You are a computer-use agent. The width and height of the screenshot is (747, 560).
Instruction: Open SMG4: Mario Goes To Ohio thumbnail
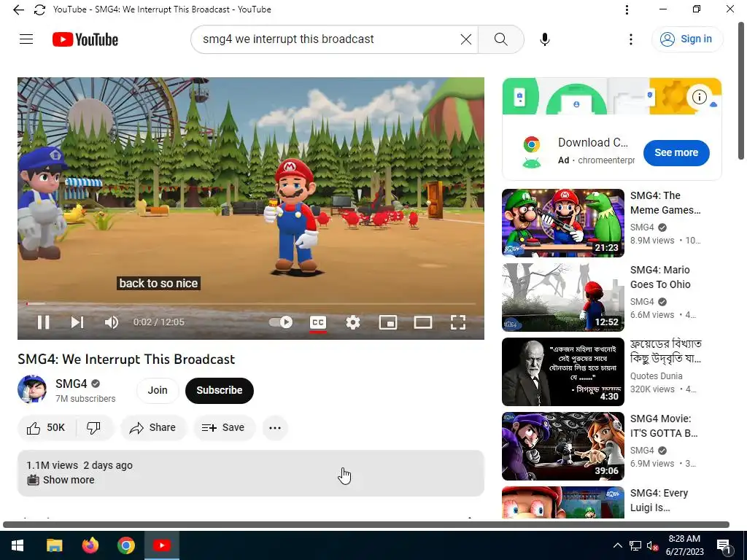562,297
